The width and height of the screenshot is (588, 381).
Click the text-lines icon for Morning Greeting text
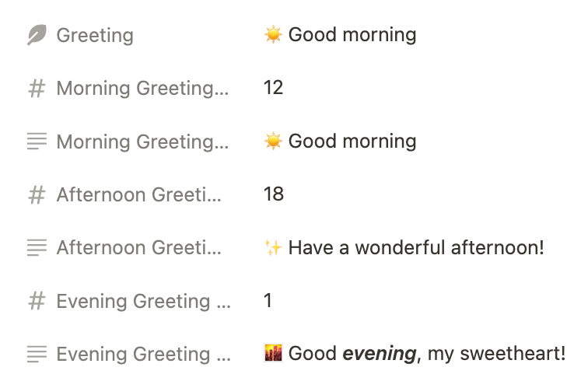pos(37,142)
